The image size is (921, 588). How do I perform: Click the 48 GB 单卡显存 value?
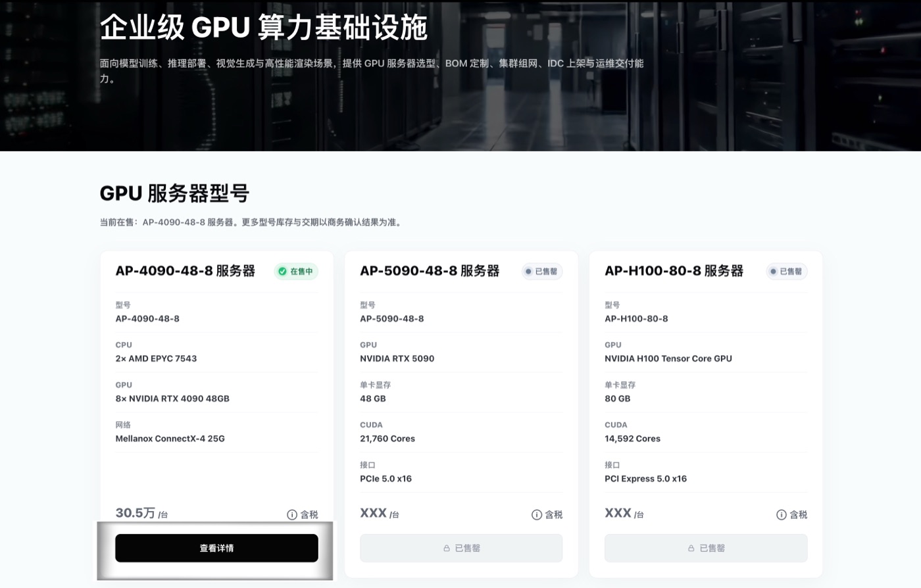(x=373, y=399)
